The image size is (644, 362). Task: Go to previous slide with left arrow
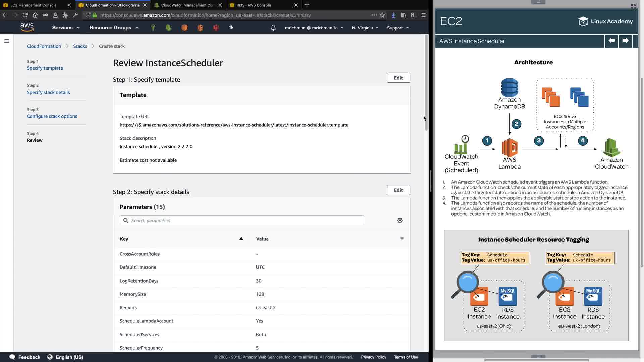coord(611,41)
